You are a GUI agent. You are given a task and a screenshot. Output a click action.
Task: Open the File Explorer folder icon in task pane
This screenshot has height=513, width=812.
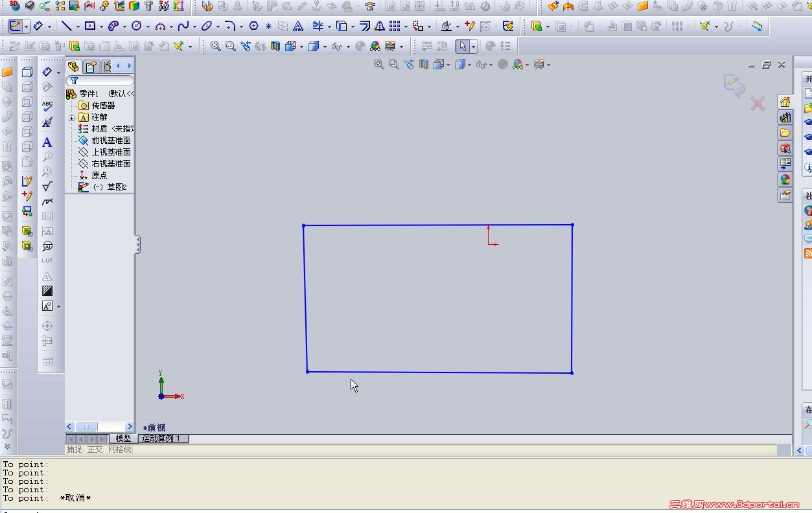[785, 133]
